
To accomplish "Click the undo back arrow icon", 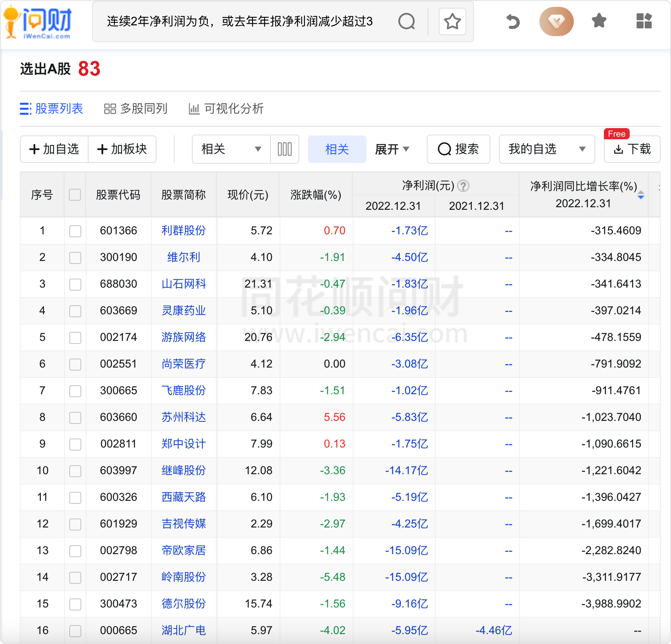I will coord(513,21).
